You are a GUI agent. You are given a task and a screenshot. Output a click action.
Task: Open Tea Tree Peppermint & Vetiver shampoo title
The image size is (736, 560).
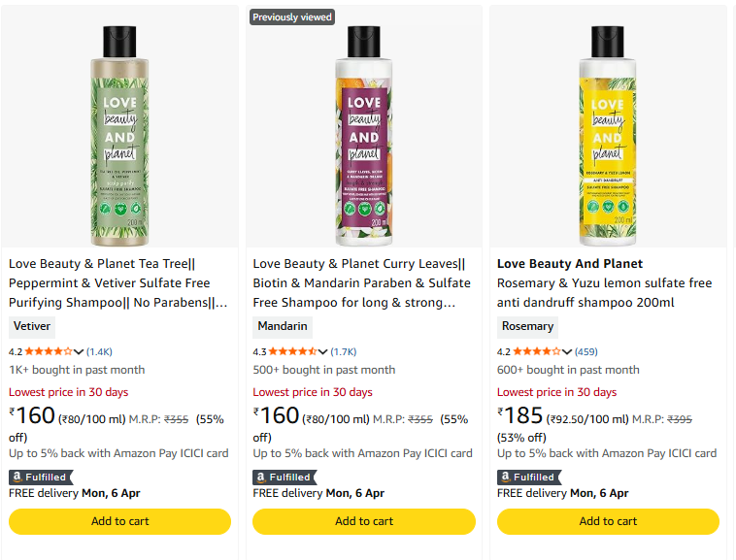[x=118, y=282]
